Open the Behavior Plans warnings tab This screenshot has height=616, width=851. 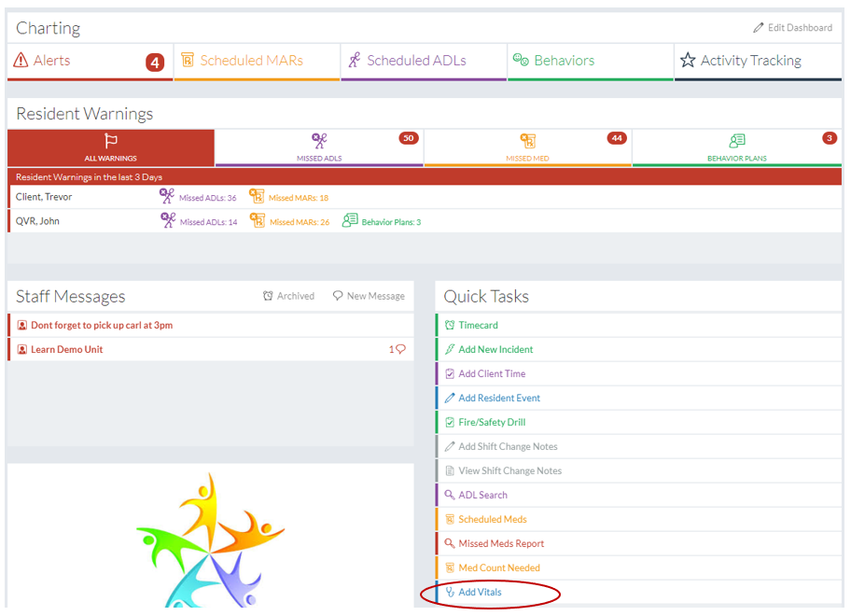[x=736, y=148]
